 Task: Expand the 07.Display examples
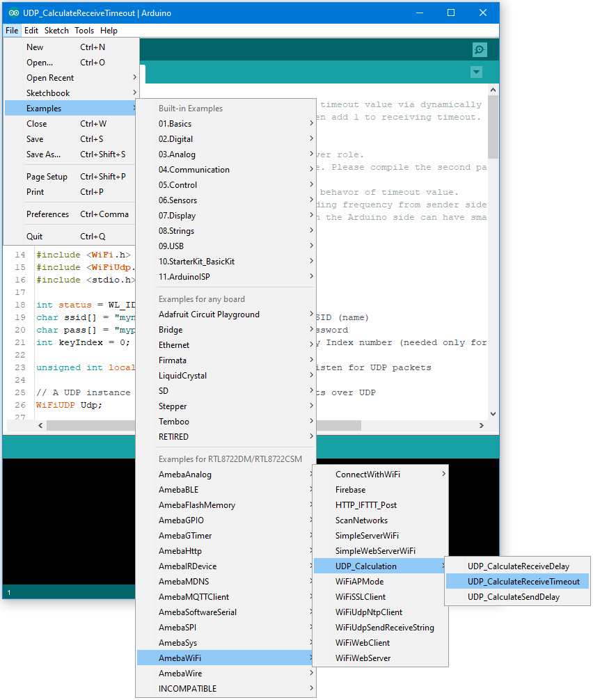[x=226, y=216]
